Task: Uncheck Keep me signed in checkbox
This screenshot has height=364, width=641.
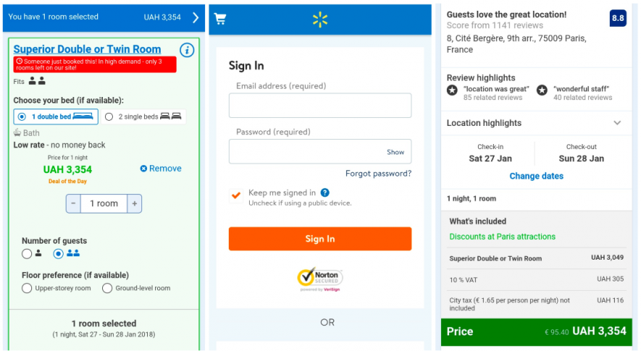Action: point(236,195)
